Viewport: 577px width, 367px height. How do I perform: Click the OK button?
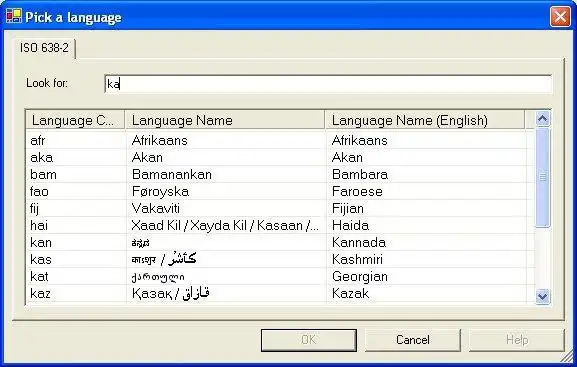309,340
